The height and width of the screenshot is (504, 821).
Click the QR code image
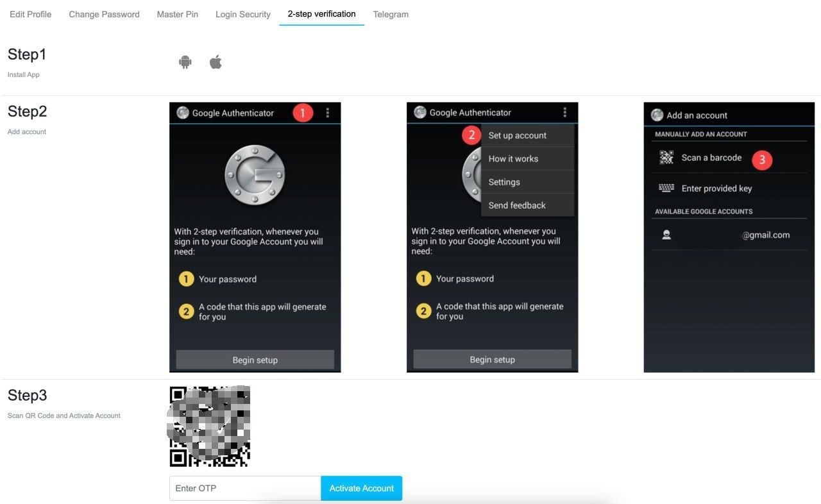point(209,426)
